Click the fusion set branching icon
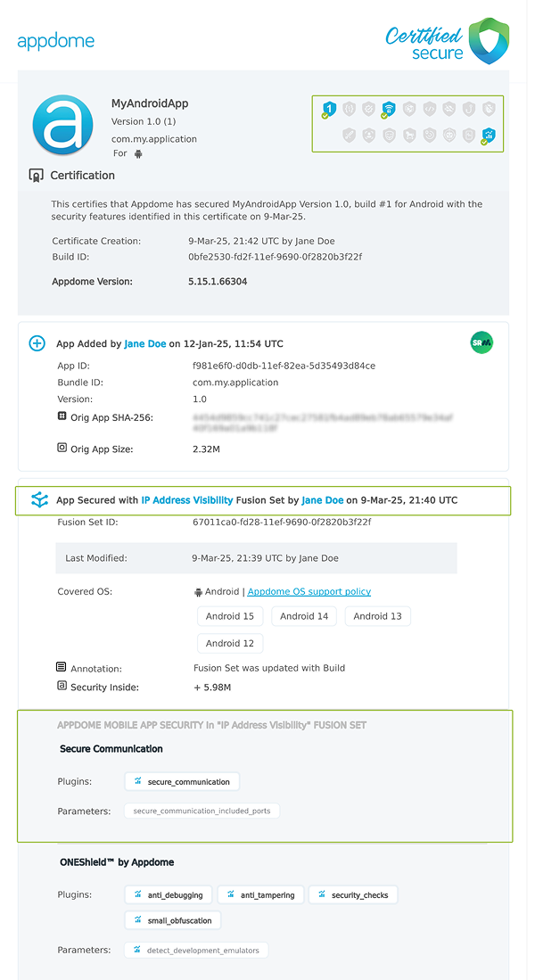This screenshot has height=980, width=535. (x=37, y=500)
